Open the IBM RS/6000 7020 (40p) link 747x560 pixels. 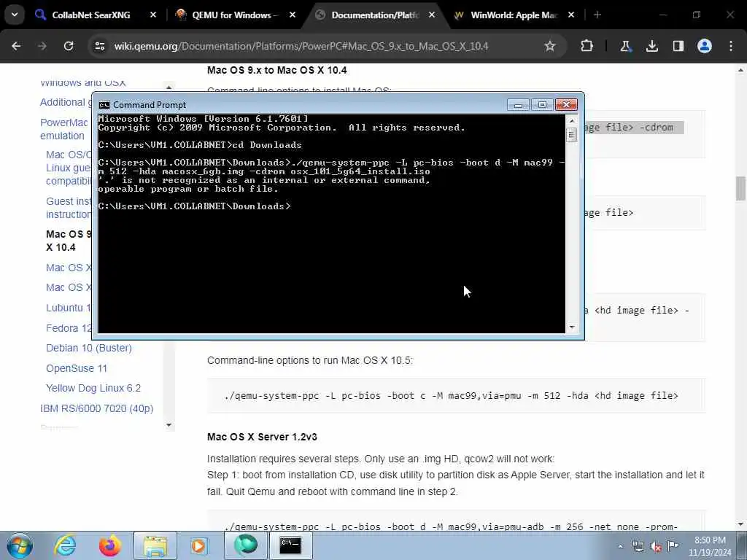click(x=97, y=408)
